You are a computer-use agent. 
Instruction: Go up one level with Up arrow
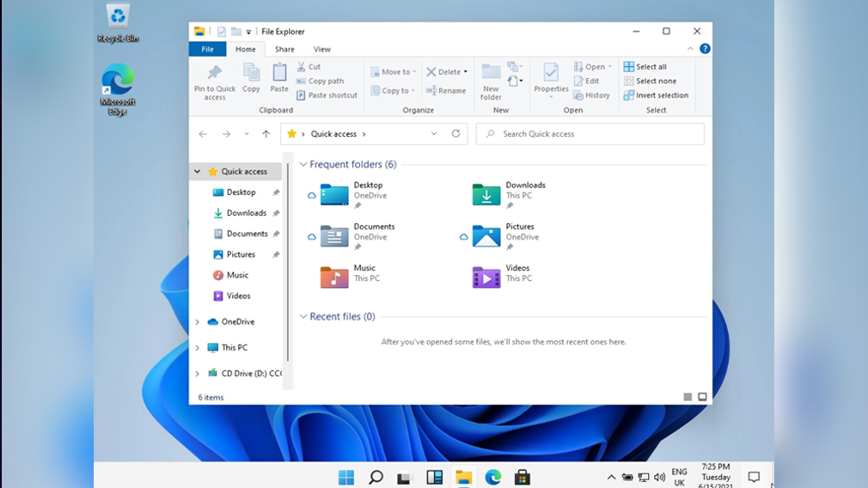266,134
